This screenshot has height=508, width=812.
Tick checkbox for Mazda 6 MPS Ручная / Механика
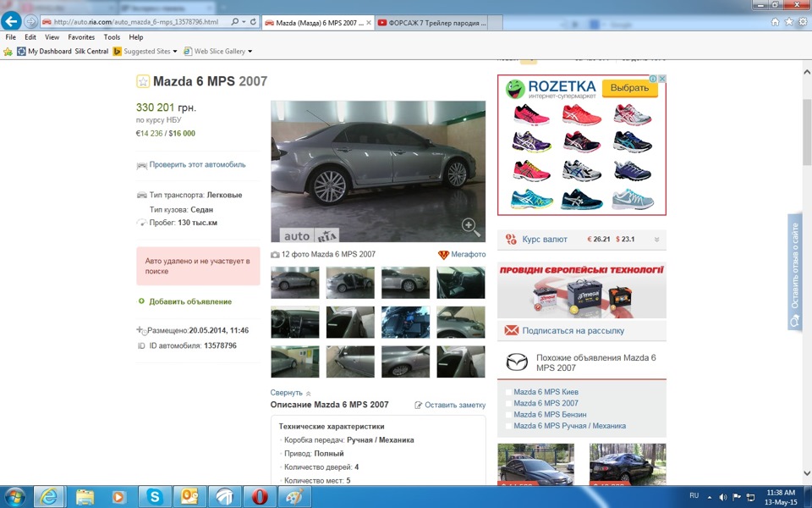point(508,426)
